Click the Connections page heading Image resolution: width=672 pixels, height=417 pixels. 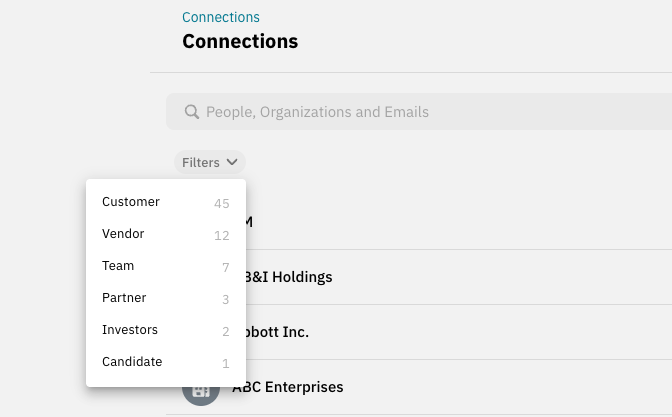[240, 42]
